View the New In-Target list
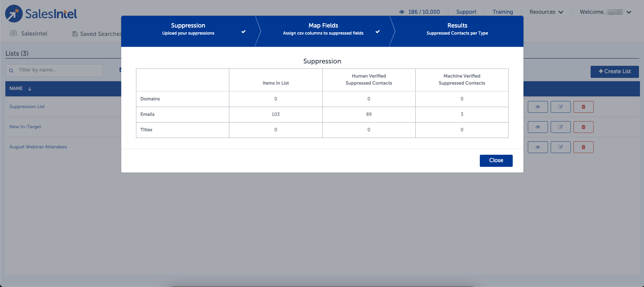The height and width of the screenshot is (287, 644). pyautogui.click(x=538, y=127)
